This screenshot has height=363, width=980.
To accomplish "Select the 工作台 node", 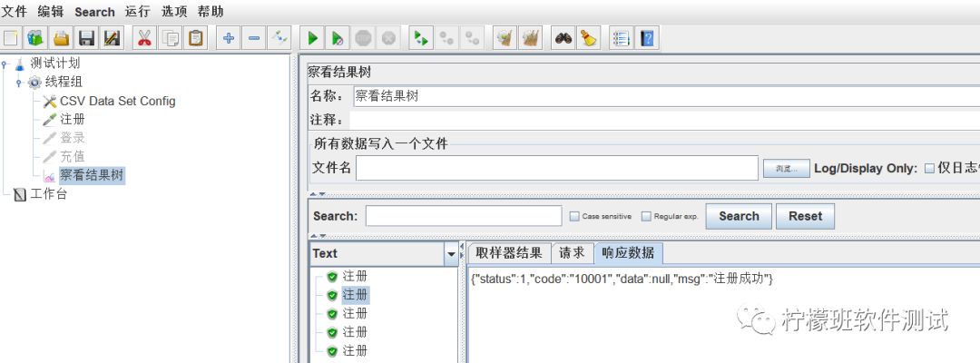I will tap(49, 193).
